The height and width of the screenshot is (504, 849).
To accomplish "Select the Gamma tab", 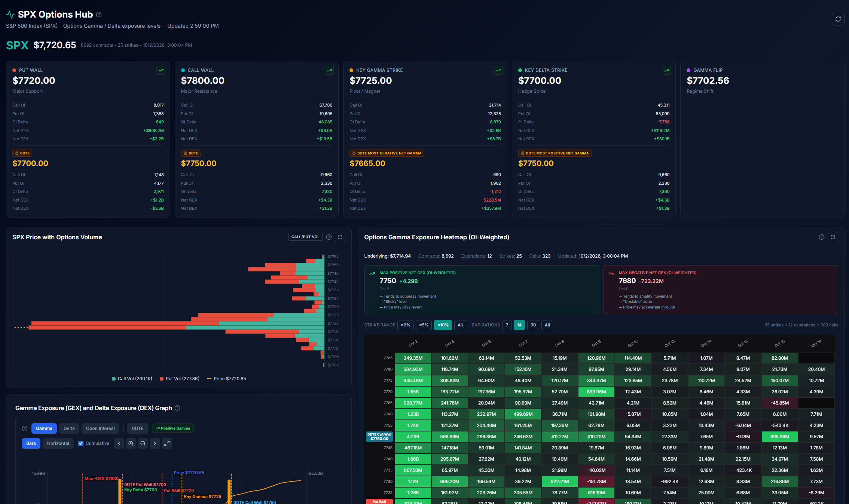I will coord(44,428).
